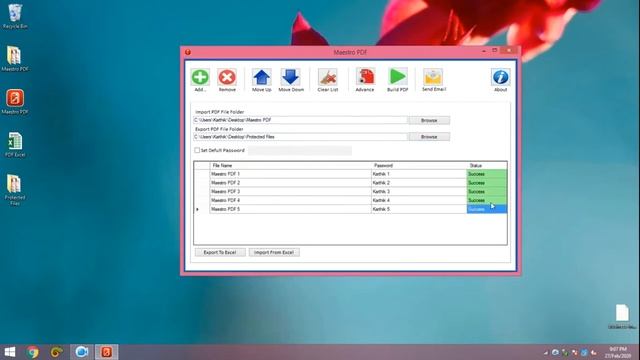This screenshot has width=640, height=360.
Task: Click the Success status of Maestro PDF 1
Action: pyautogui.click(x=487, y=174)
